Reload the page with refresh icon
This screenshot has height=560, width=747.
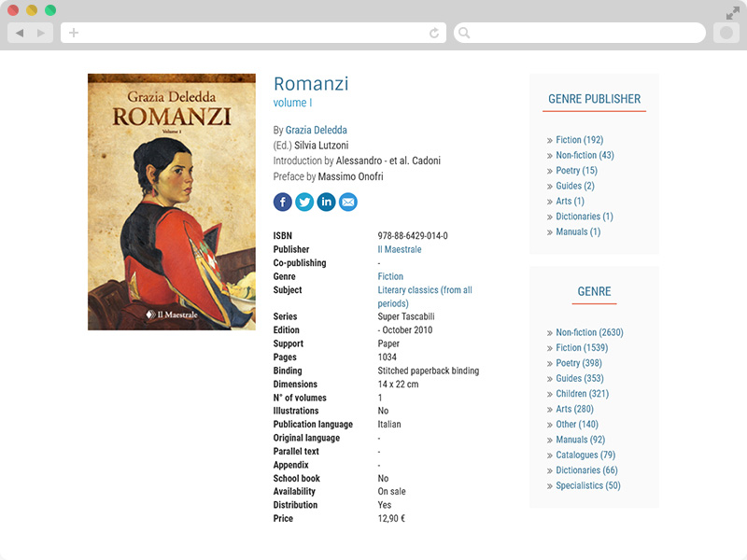pyautogui.click(x=434, y=33)
